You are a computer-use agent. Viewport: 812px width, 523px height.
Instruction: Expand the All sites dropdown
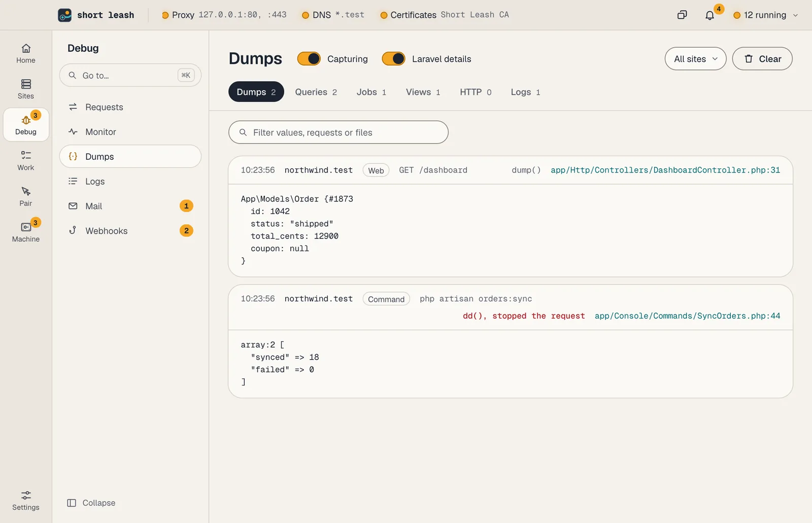[695, 59]
